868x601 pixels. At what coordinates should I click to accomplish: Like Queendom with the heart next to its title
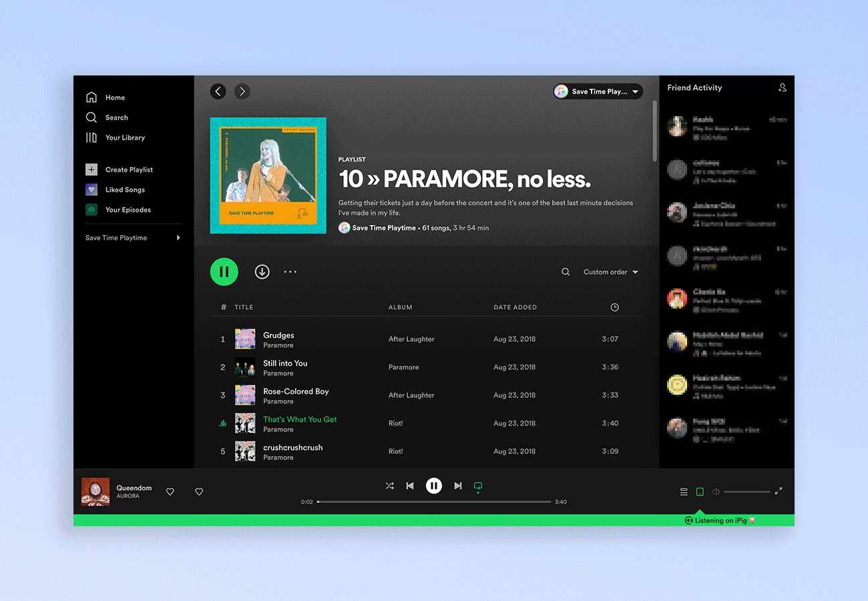tap(170, 491)
